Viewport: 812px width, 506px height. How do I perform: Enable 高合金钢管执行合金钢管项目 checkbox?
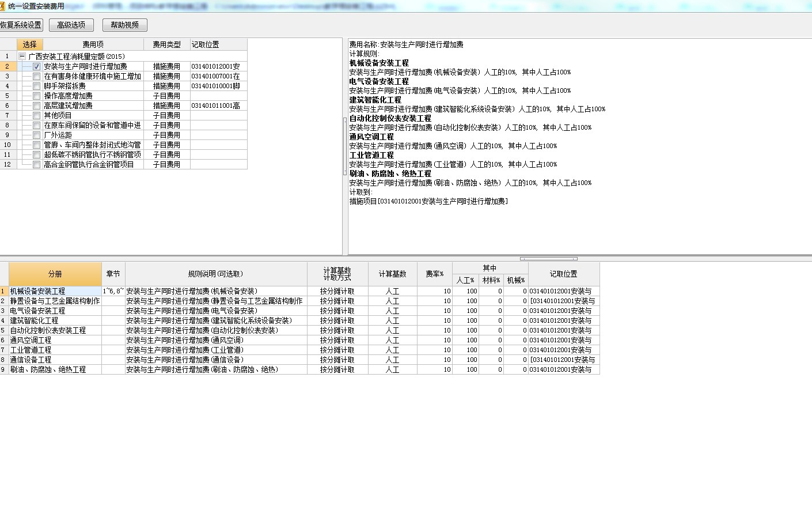click(37, 164)
